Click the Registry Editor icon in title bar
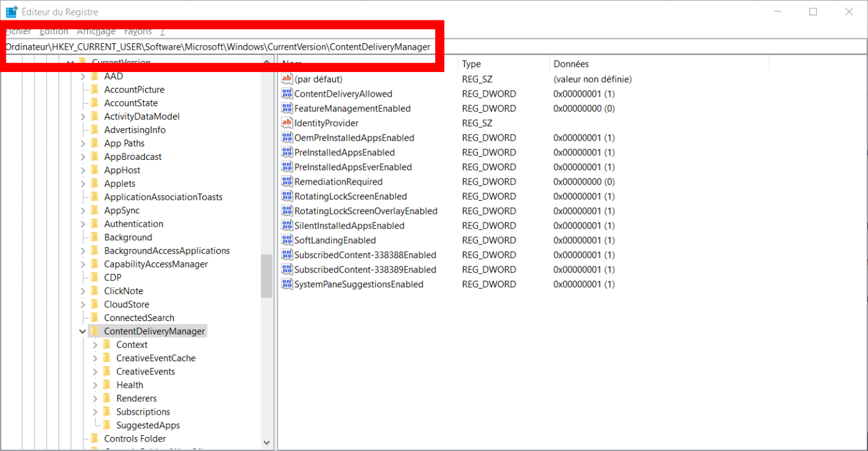The width and height of the screenshot is (868, 451). (11, 12)
